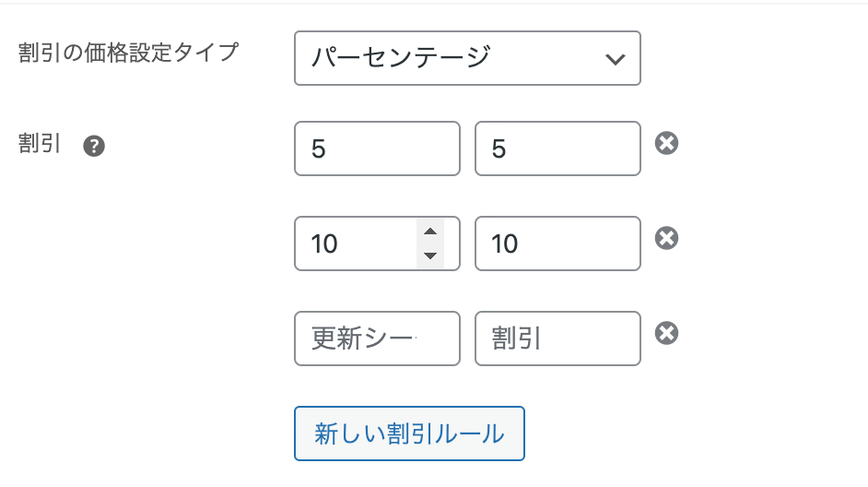This screenshot has width=868, height=487.
Task: Delete the empty third discount rule row
Action: coord(666,333)
